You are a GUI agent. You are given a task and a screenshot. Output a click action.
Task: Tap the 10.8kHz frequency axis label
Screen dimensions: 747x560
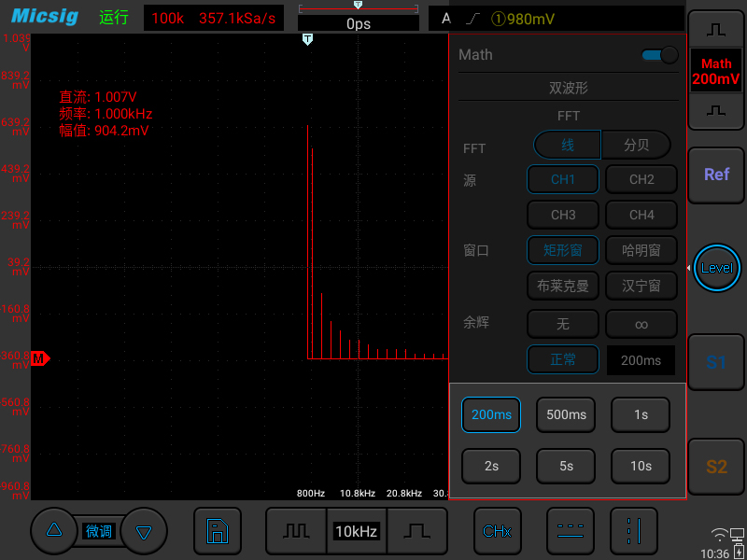[358, 494]
